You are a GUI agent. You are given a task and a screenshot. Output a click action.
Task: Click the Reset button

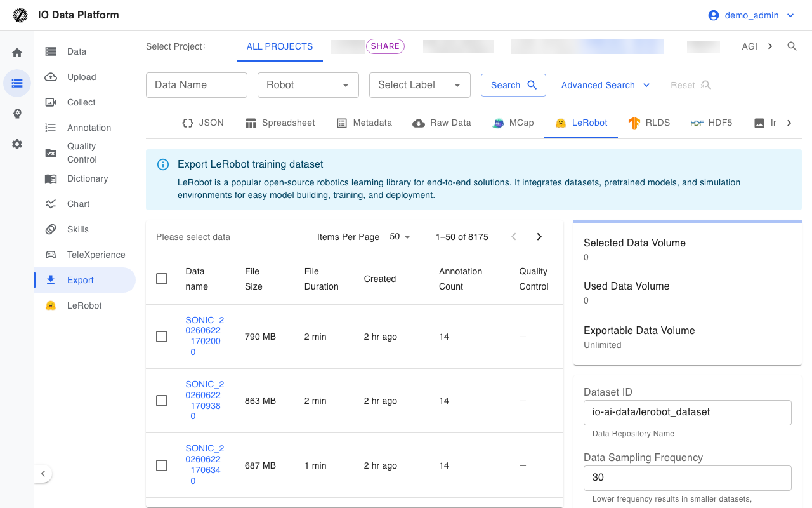(x=691, y=85)
